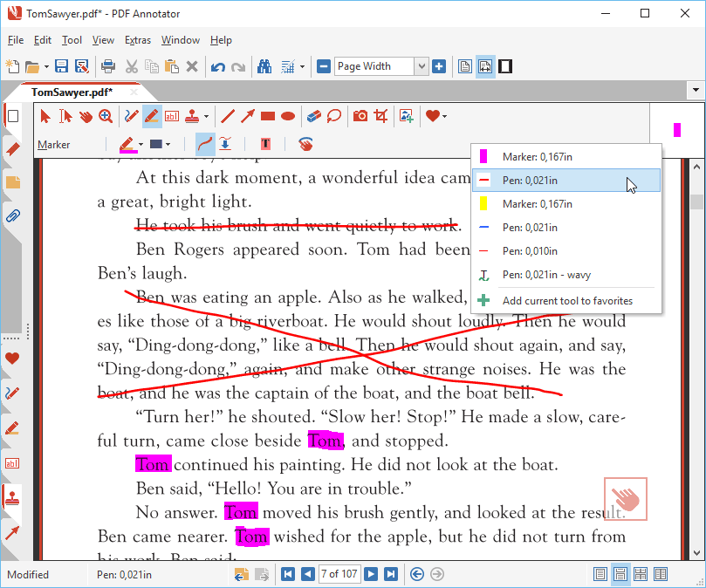Go to the first page
This screenshot has height=588, width=706.
pyautogui.click(x=288, y=574)
